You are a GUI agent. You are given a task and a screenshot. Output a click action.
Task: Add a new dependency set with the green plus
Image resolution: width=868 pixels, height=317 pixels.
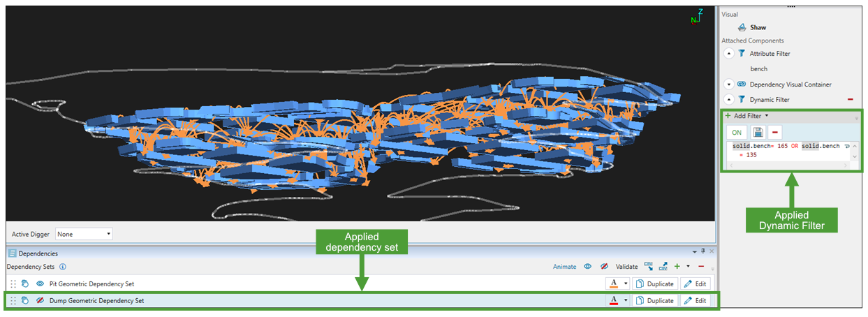coord(677,266)
